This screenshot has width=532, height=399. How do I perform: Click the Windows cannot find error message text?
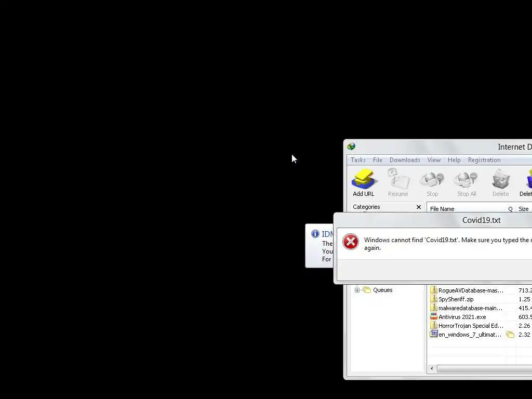pos(448,244)
